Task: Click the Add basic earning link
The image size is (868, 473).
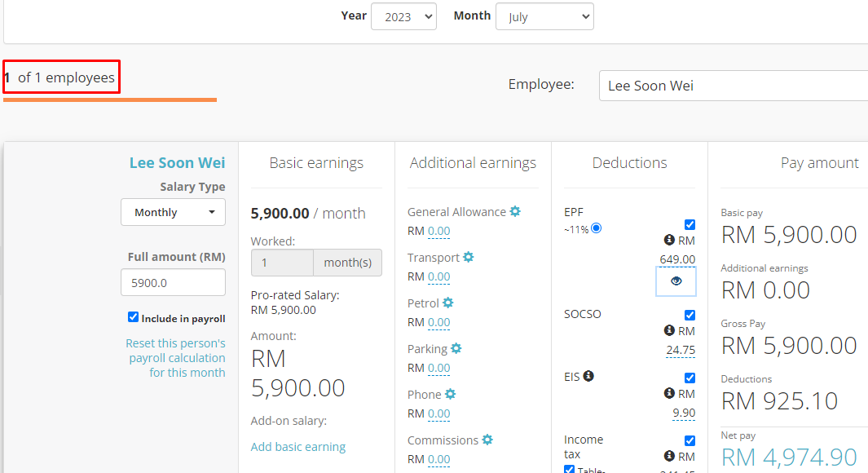Action: click(298, 447)
